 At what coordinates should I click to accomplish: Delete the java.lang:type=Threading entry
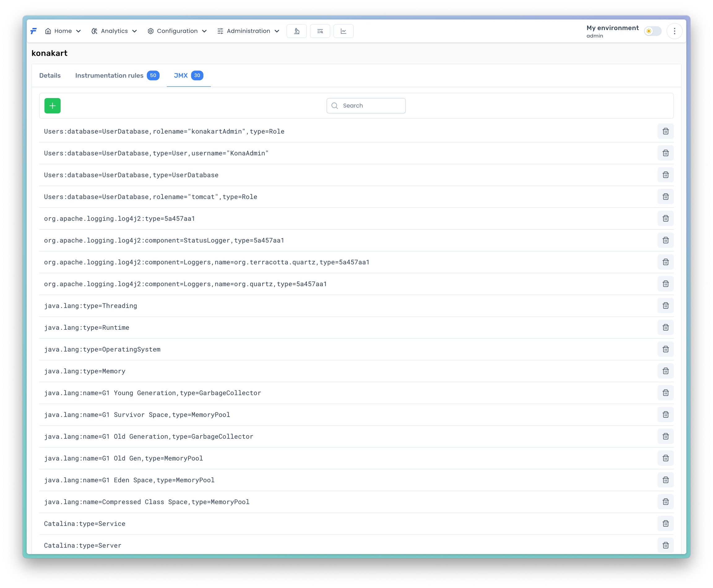coord(665,306)
